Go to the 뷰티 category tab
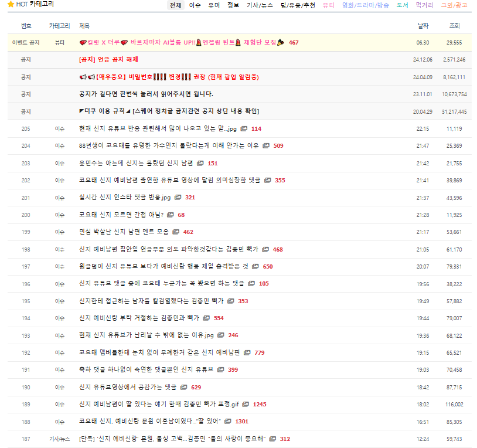Viewport: 477px width, 448px height. coord(328,5)
